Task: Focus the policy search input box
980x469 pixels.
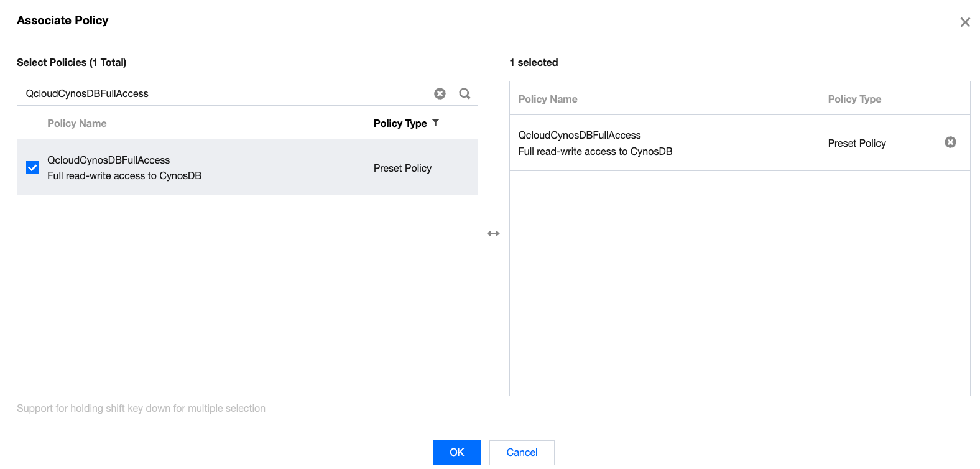Action: (224, 93)
